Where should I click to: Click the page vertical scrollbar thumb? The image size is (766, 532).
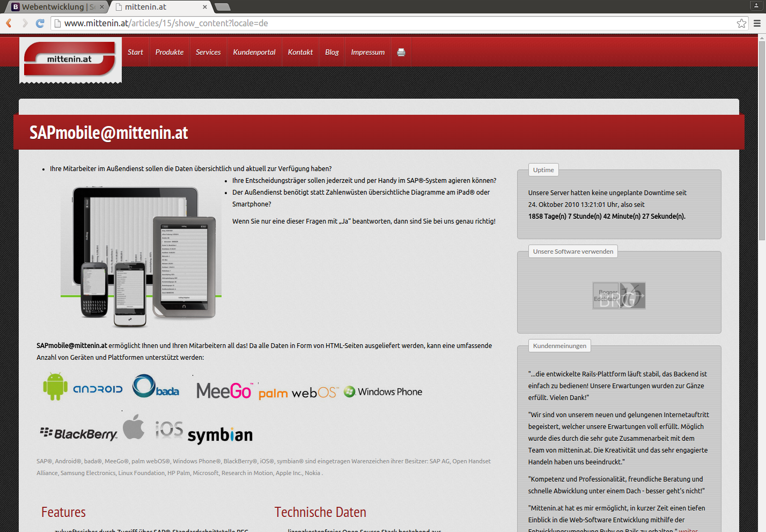[x=762, y=141]
